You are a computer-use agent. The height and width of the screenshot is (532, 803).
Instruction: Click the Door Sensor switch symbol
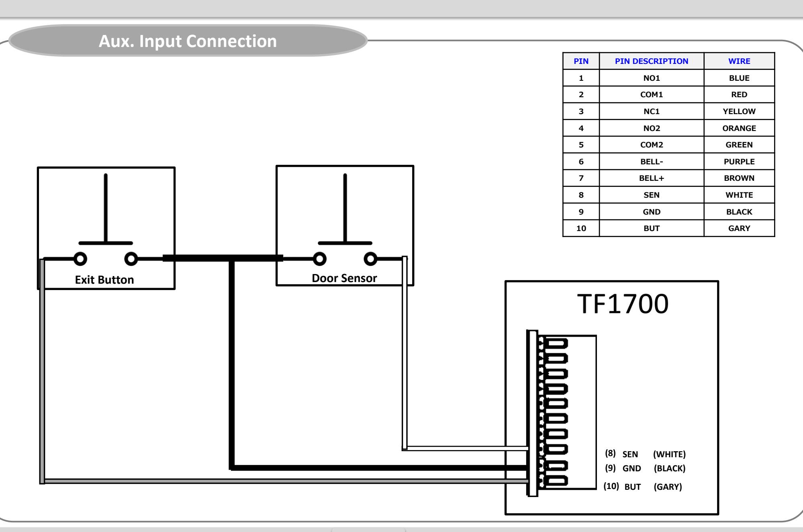[x=345, y=219]
